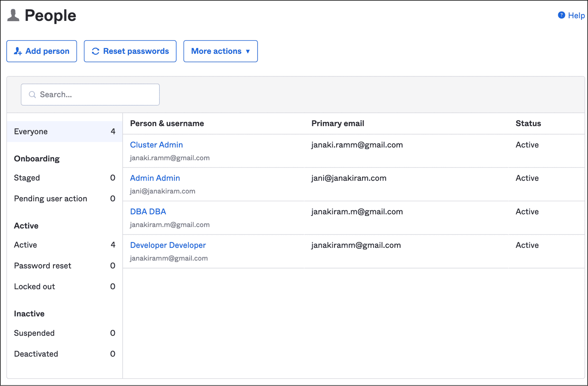The height and width of the screenshot is (386, 588).
Task: Click the Help question mark icon
Action: click(561, 15)
